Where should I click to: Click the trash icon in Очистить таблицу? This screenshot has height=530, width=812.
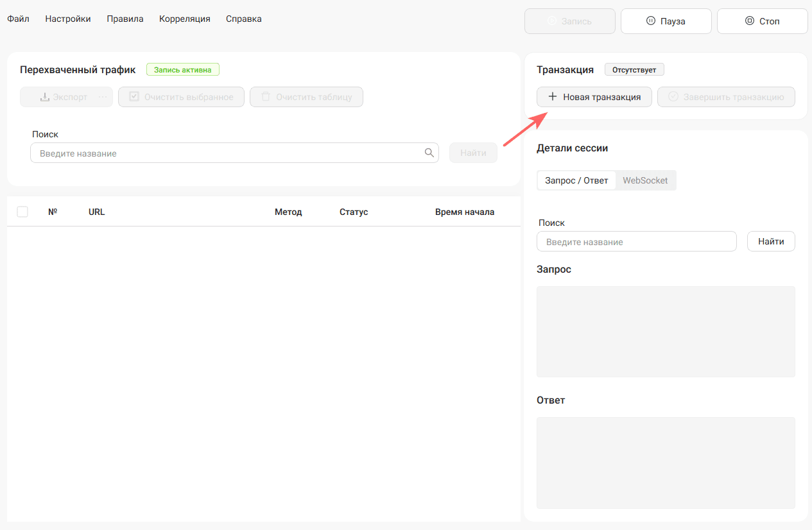(266, 97)
